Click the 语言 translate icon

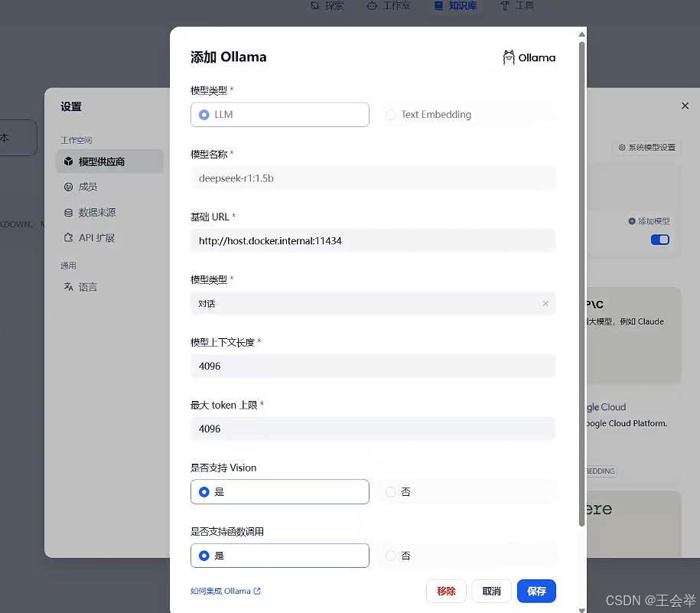pos(68,287)
